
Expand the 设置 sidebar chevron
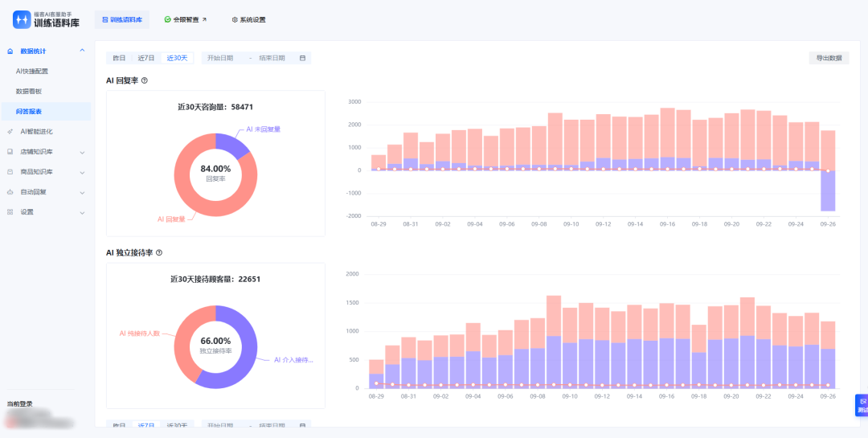coord(83,213)
